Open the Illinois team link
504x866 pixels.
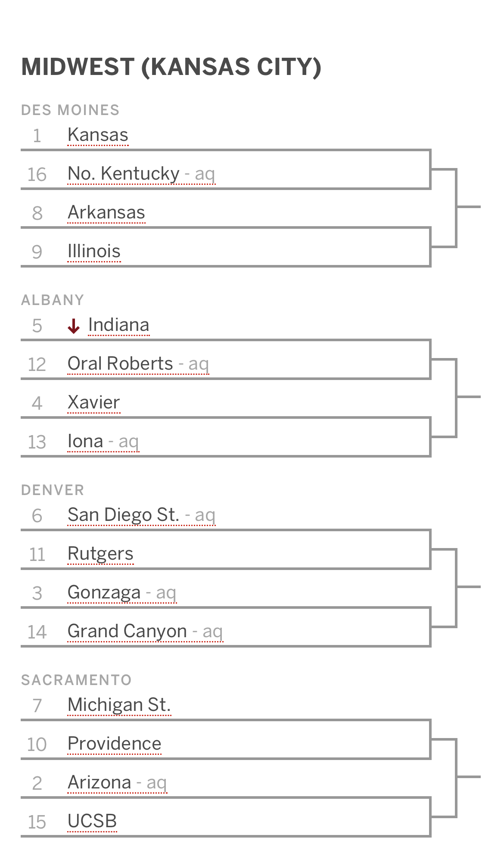coord(94,252)
